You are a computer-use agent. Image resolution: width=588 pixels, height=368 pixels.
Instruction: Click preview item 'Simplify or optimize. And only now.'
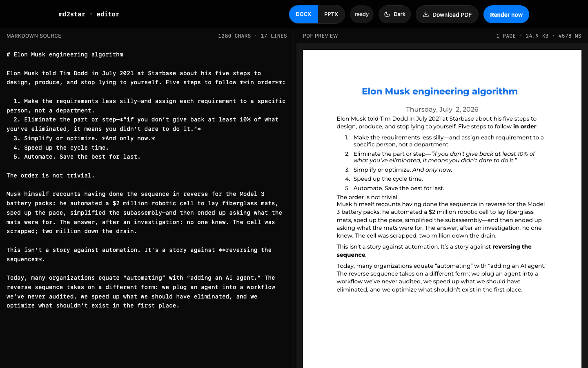pyautogui.click(x=403, y=170)
